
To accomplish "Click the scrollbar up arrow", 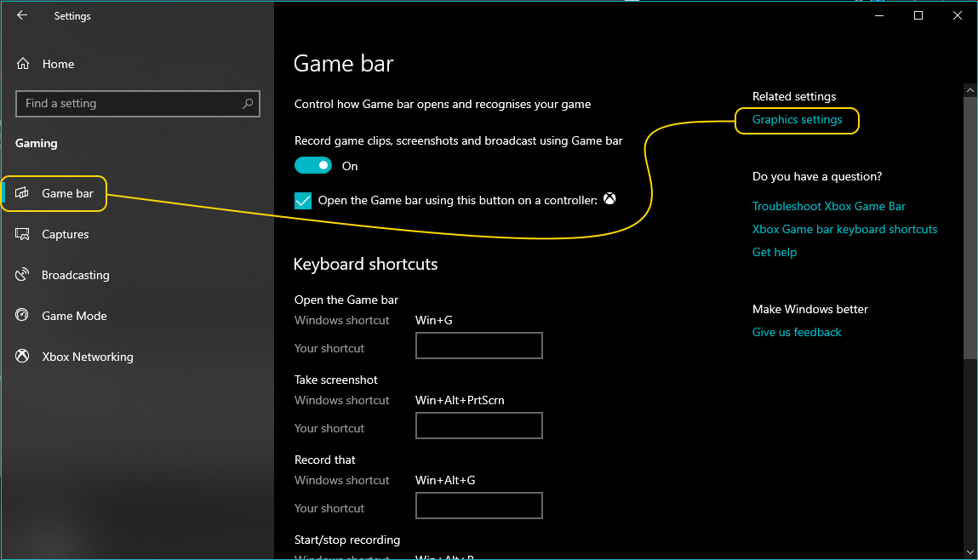I will pos(969,90).
